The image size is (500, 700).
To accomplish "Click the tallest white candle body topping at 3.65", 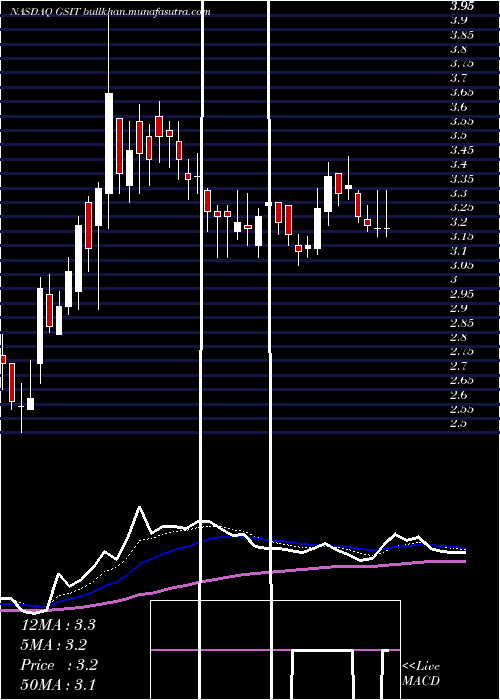I will [x=109, y=143].
